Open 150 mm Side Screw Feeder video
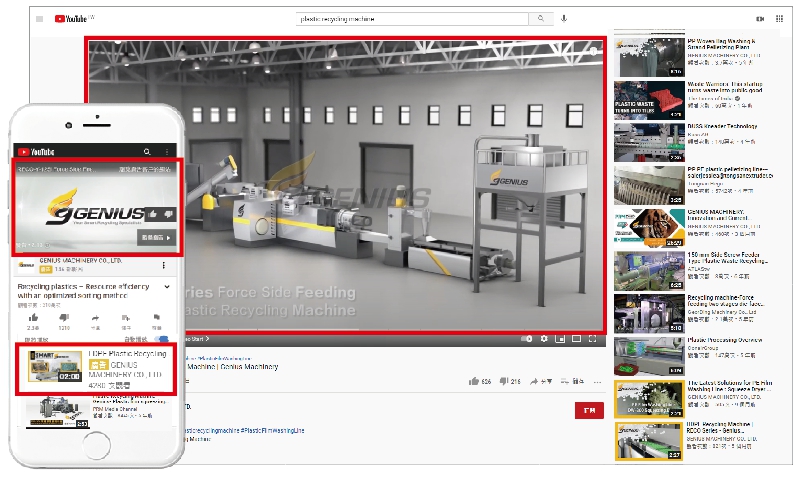 click(727, 258)
